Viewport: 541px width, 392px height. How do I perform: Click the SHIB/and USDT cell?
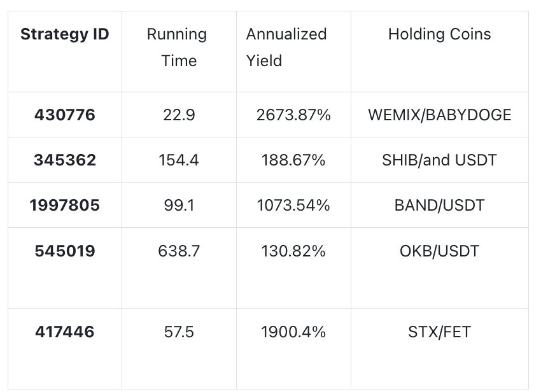pos(439,160)
